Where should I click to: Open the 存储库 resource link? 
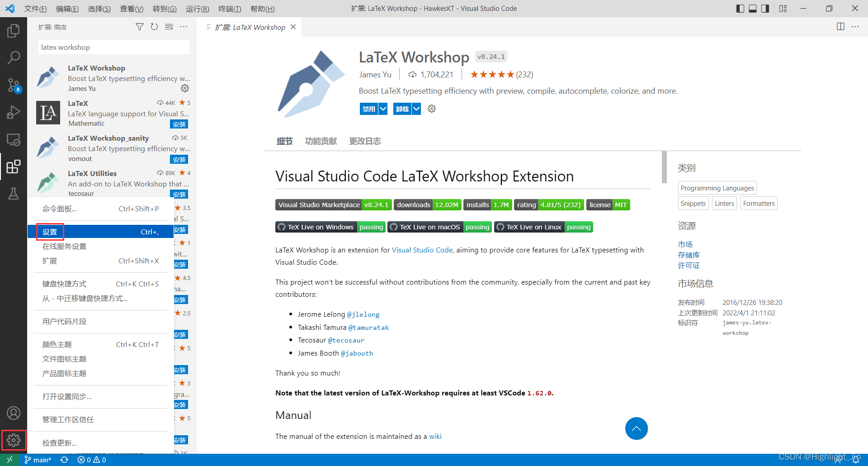point(689,255)
